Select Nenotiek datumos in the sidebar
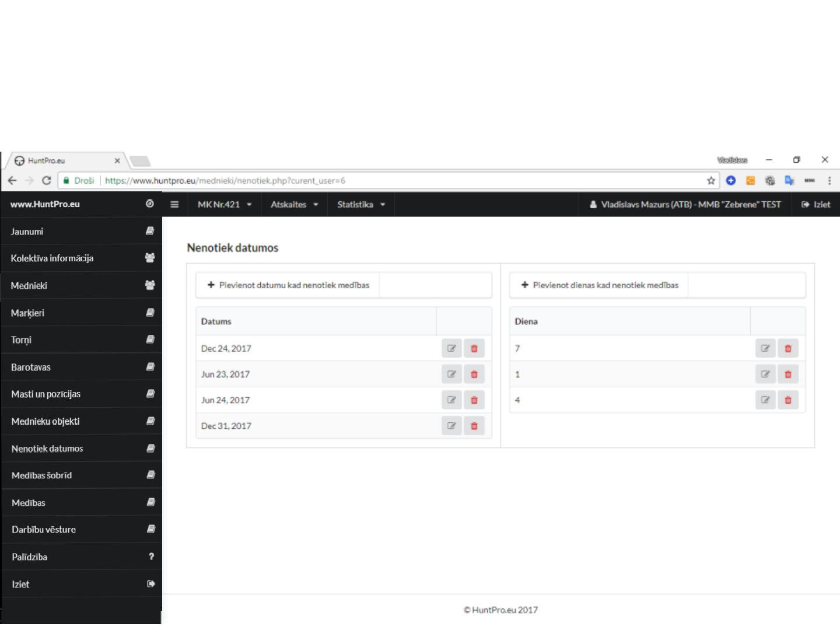 pyautogui.click(x=82, y=448)
